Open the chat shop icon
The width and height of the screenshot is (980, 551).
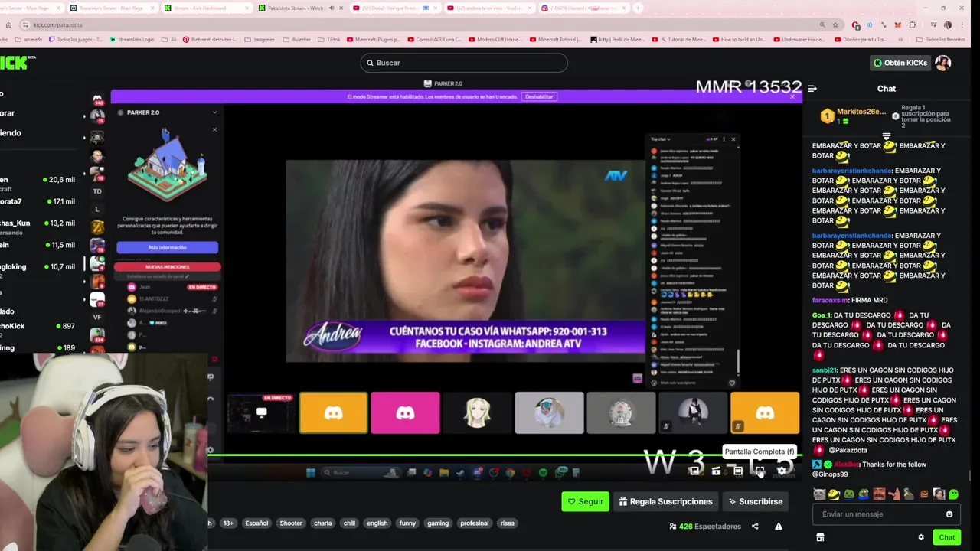click(x=820, y=537)
